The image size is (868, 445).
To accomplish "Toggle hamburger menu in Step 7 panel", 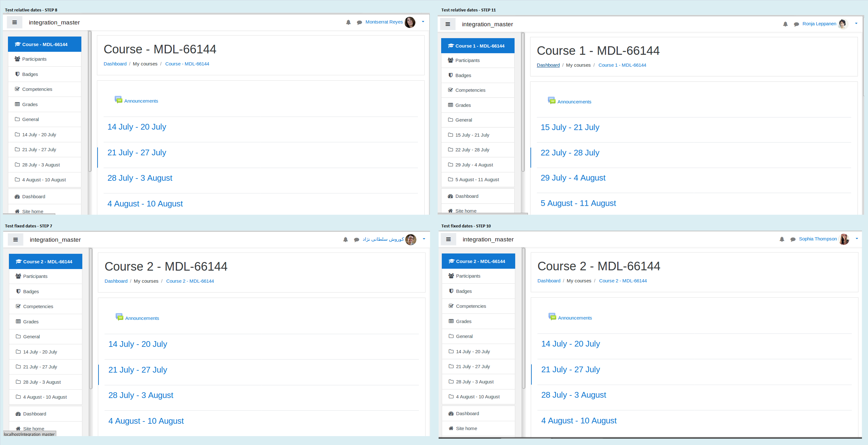I will [x=16, y=240].
